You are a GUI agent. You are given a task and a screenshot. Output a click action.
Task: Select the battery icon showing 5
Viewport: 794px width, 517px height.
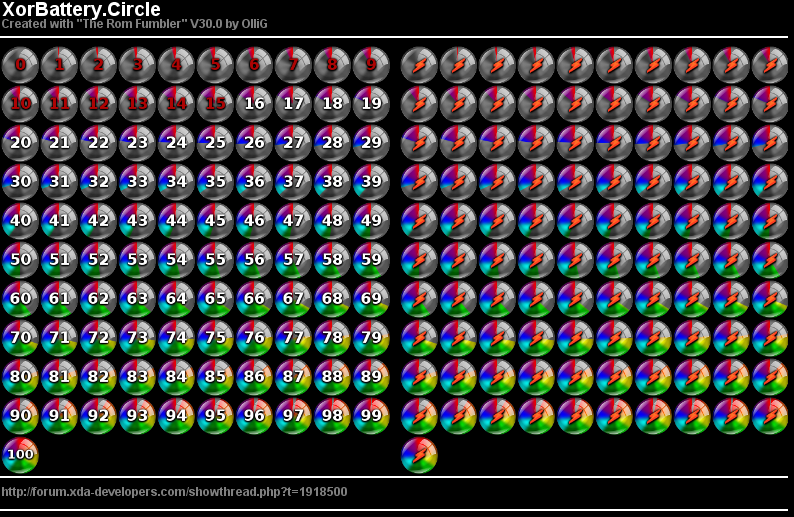coord(215,65)
